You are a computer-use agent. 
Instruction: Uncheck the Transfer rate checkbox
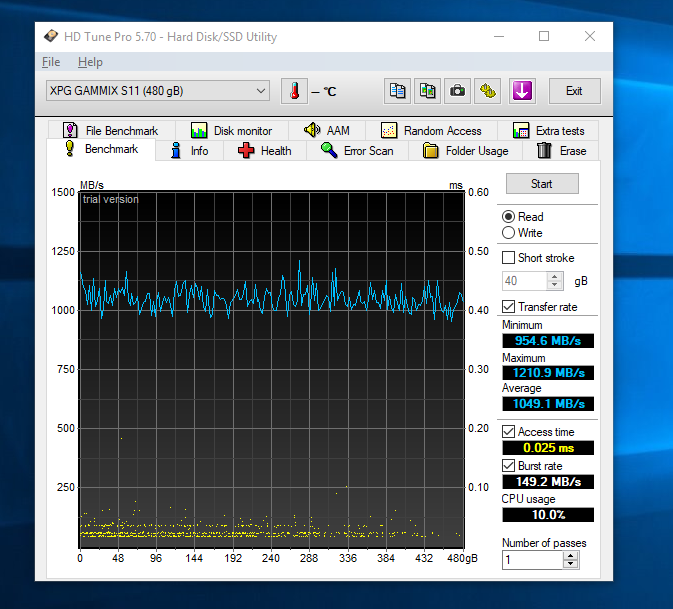point(508,306)
